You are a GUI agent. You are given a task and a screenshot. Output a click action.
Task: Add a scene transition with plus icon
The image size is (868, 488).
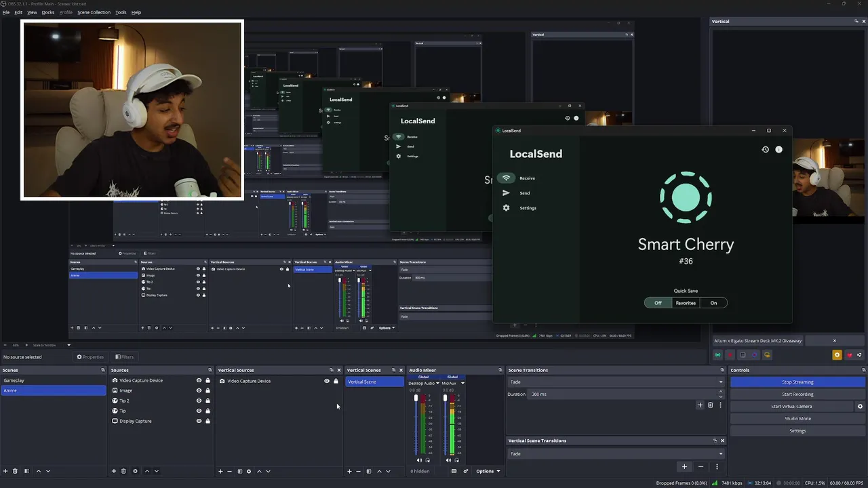[x=700, y=405]
